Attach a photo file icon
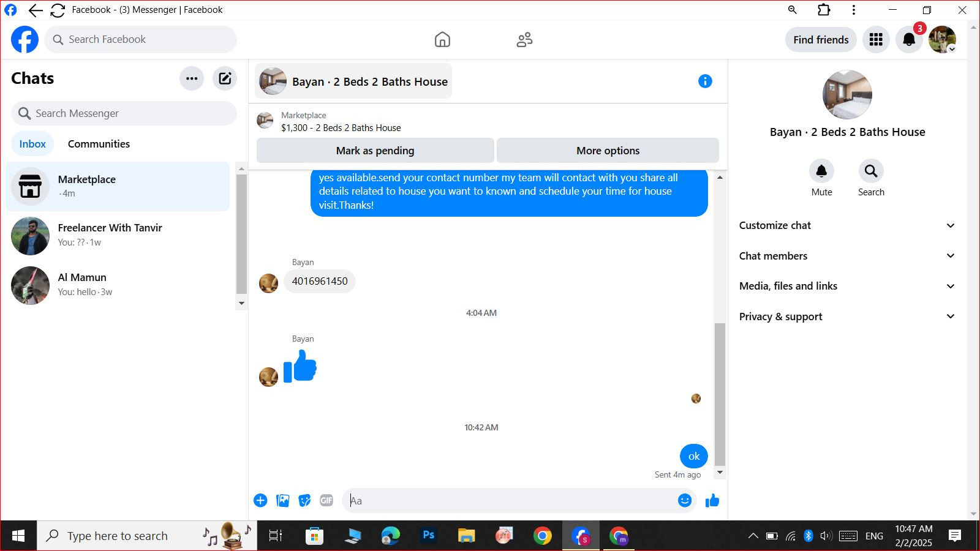The width and height of the screenshot is (980, 551). (282, 501)
